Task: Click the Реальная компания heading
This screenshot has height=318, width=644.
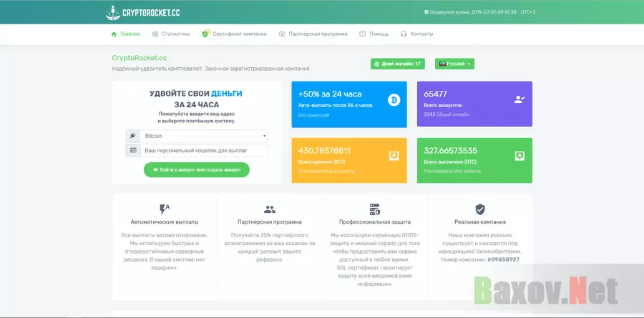Action: pyautogui.click(x=480, y=222)
